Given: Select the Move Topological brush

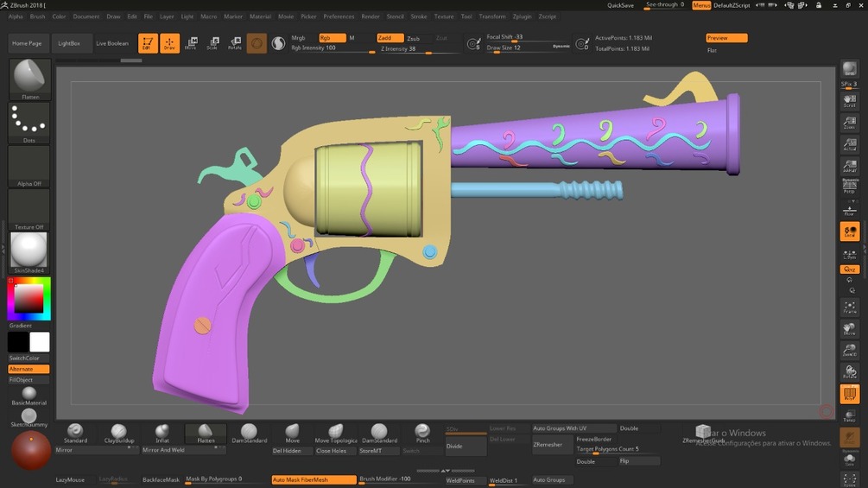Looking at the screenshot, I should [x=336, y=434].
